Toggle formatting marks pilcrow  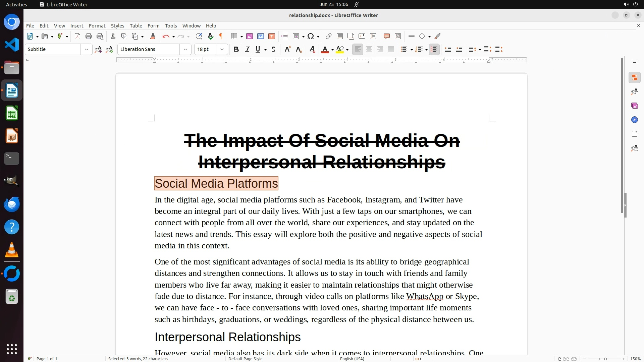(221, 37)
